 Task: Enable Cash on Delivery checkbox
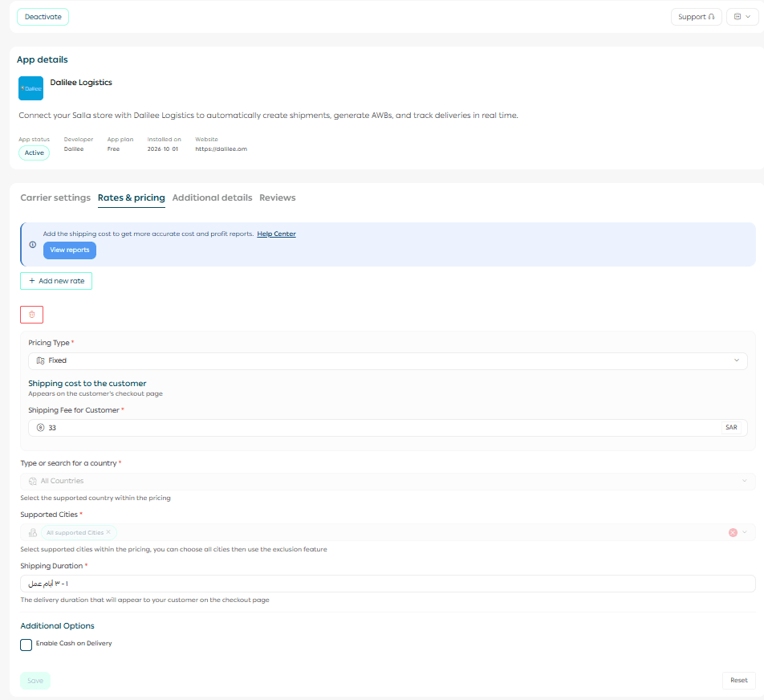point(26,645)
